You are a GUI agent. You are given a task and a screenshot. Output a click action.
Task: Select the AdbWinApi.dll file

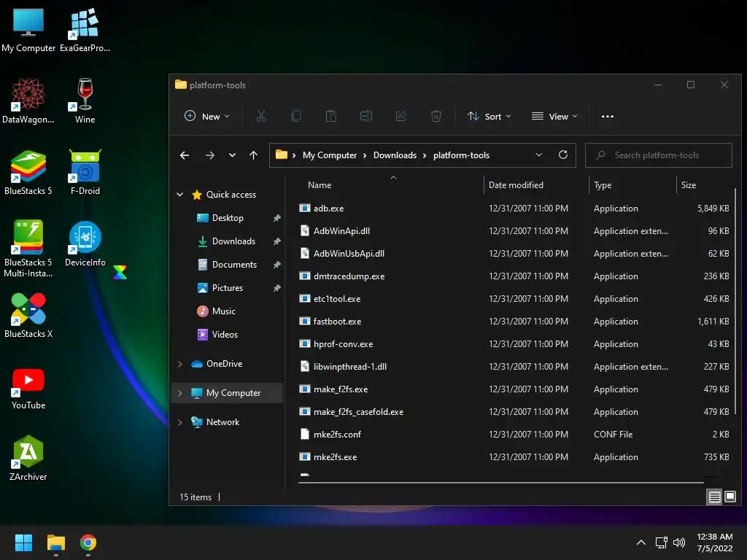pyautogui.click(x=514, y=231)
